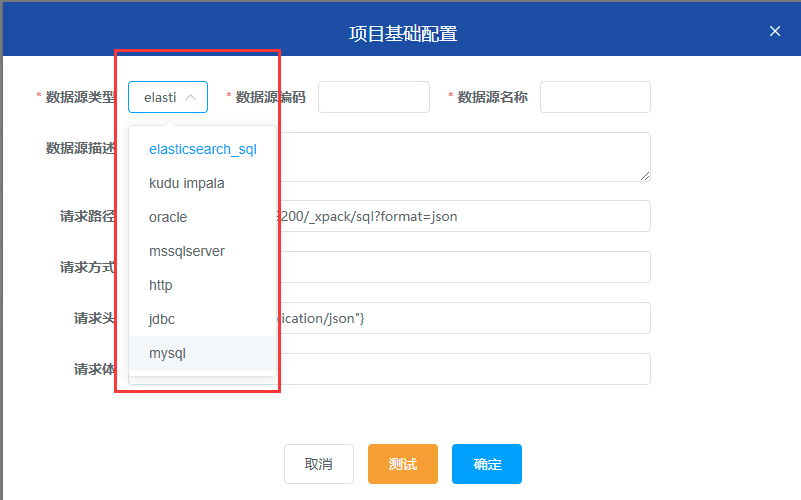The height and width of the screenshot is (500, 801).
Task: Confirm with the blue 确定 button
Action: click(487, 464)
